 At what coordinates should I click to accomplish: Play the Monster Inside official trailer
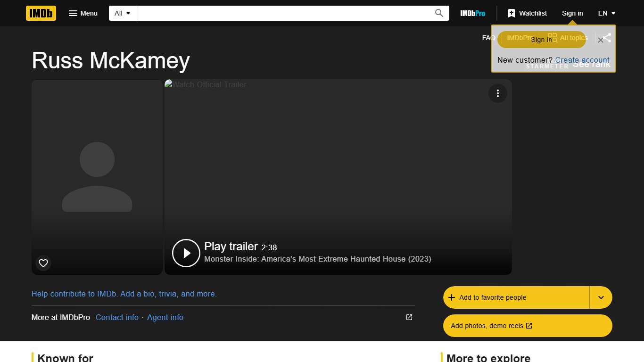pyautogui.click(x=186, y=253)
